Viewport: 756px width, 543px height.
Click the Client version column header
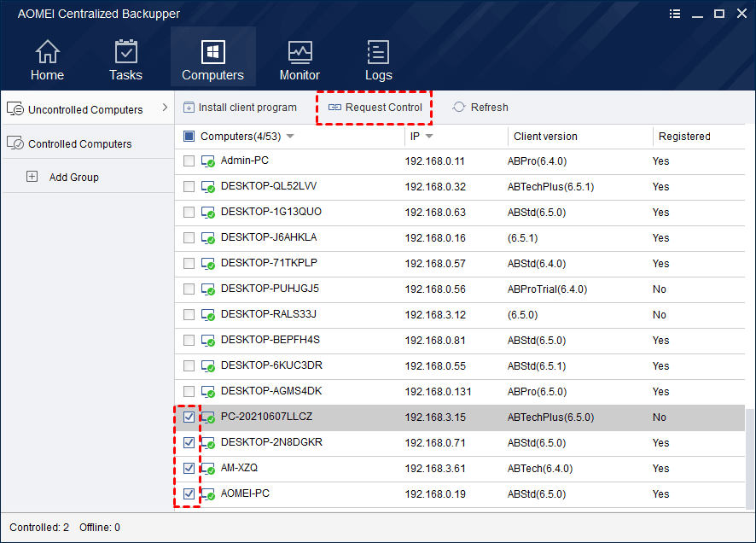click(x=545, y=137)
